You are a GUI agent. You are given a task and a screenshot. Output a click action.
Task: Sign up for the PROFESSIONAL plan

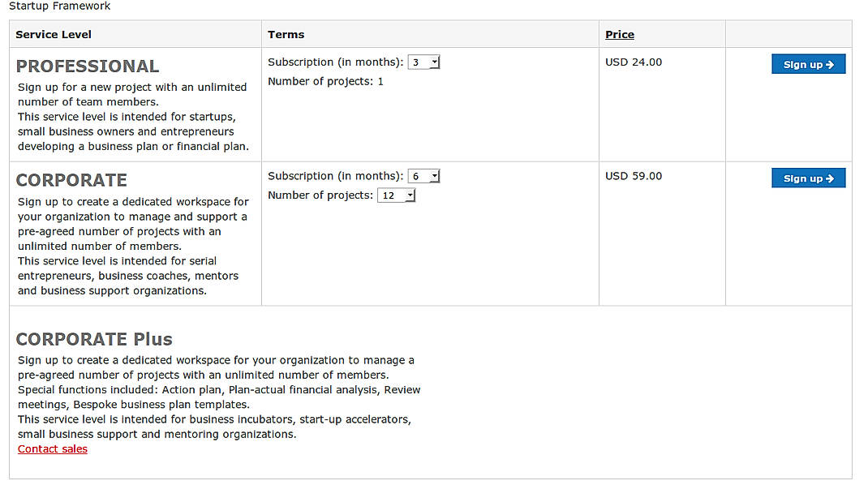(808, 63)
